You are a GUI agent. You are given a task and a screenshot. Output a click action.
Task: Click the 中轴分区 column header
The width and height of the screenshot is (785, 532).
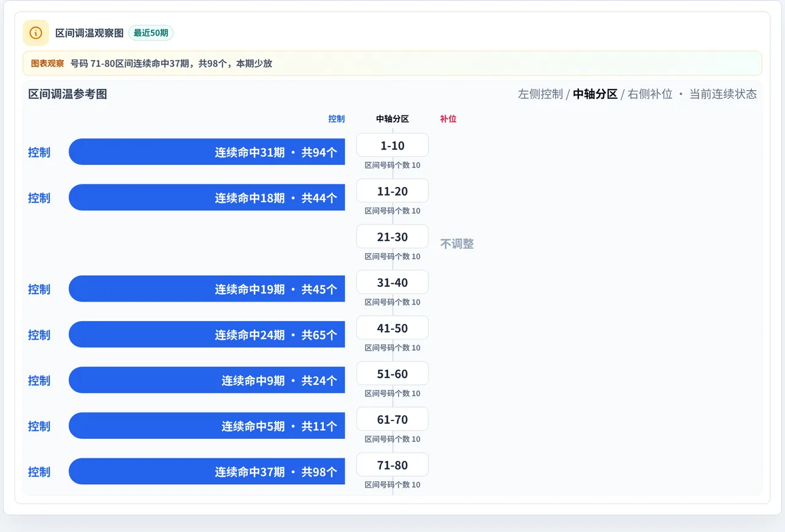click(392, 119)
